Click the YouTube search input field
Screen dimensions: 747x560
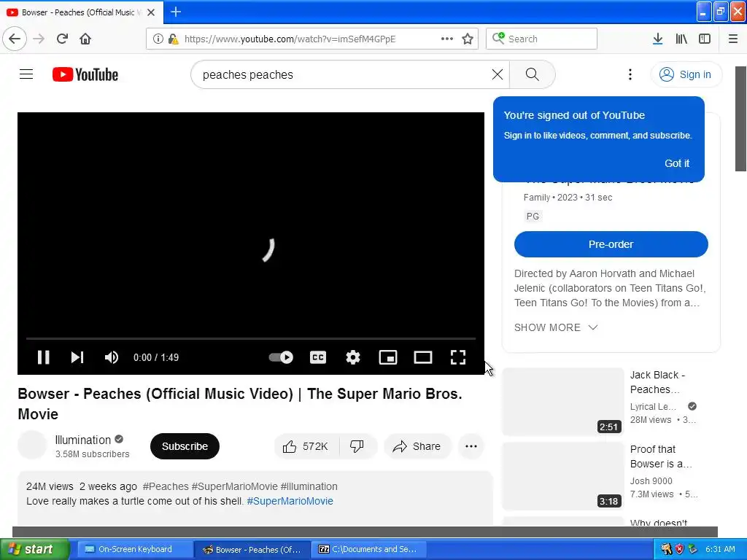(x=345, y=74)
